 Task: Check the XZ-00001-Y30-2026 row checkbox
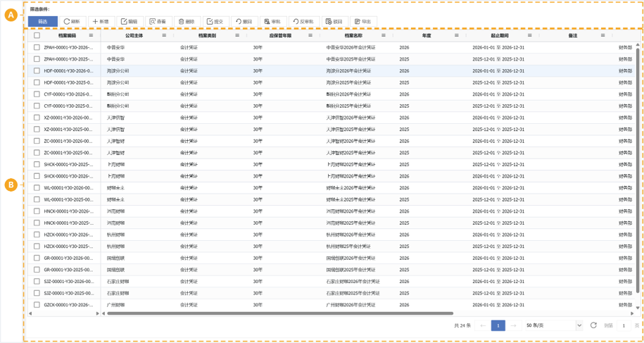[37, 118]
